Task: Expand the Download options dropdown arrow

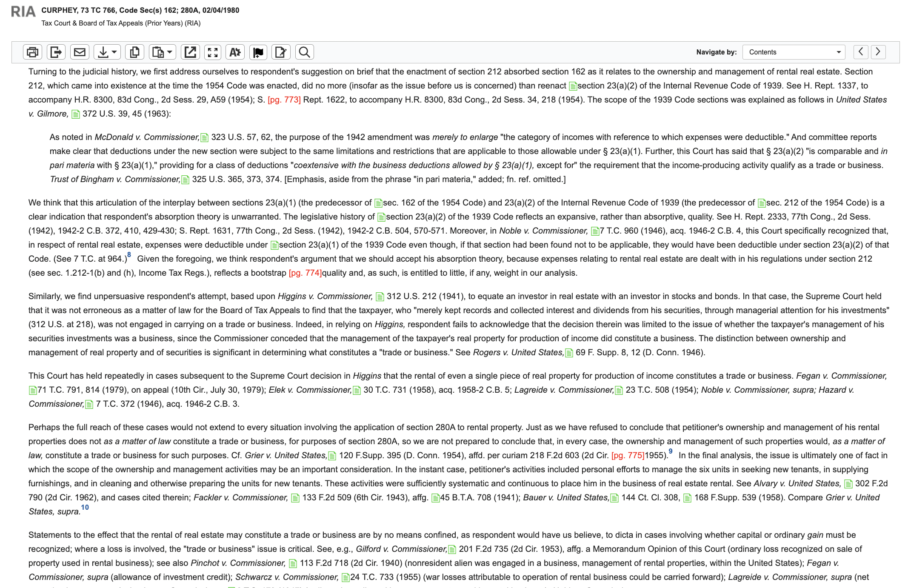Action: (113, 52)
